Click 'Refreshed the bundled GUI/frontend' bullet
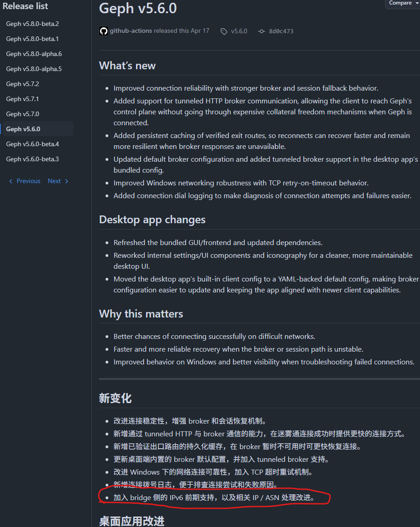The height and width of the screenshot is (527, 420). coord(218,243)
